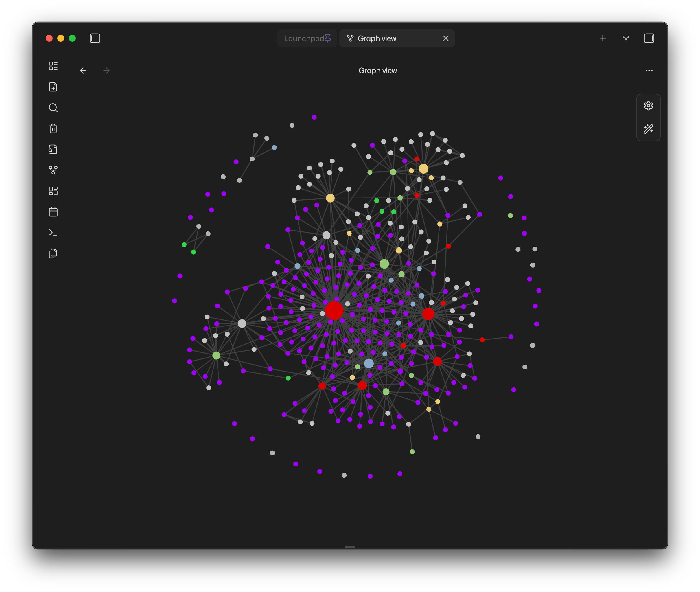
Task: Open the search tool
Action: pyautogui.click(x=53, y=107)
